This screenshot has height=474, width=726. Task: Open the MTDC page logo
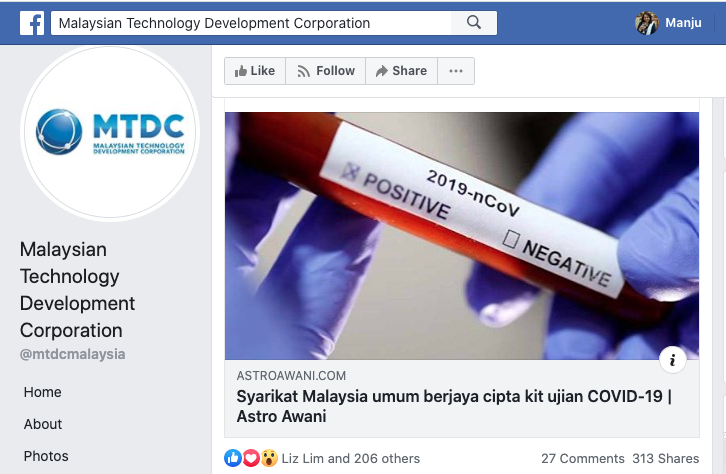(110, 131)
